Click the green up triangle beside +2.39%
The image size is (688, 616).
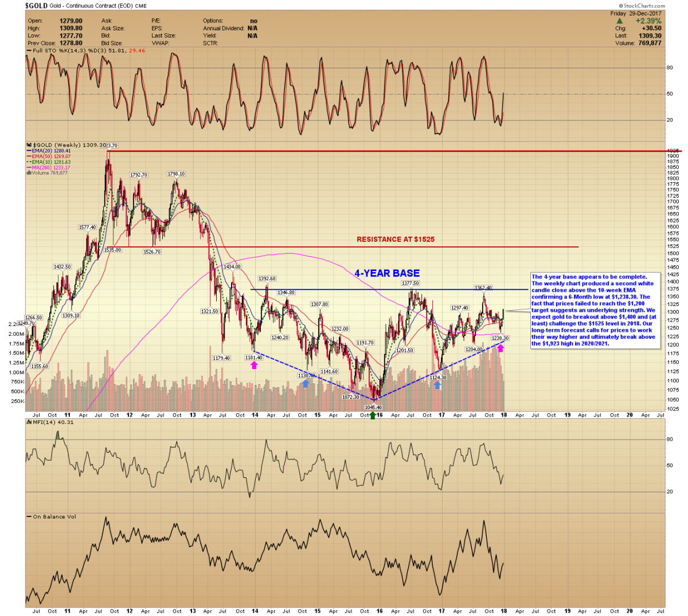[619, 21]
